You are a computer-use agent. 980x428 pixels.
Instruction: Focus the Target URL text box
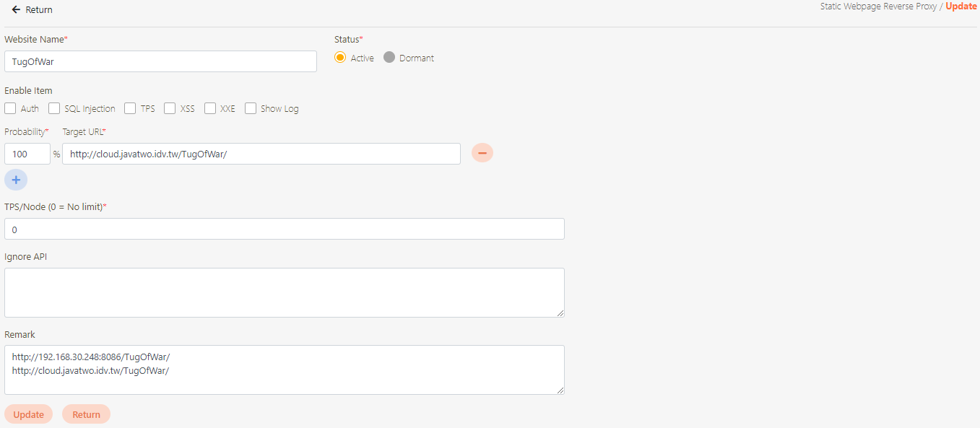[261, 154]
